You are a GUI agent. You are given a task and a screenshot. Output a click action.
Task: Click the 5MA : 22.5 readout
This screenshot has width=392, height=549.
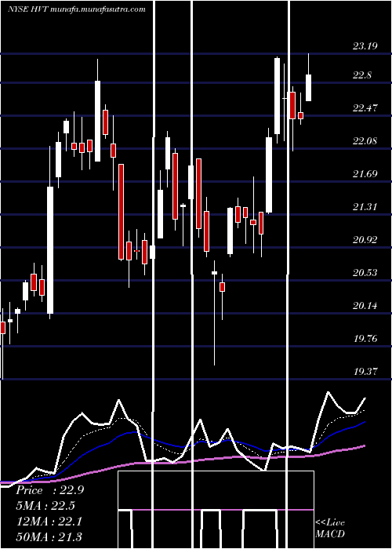point(45,506)
